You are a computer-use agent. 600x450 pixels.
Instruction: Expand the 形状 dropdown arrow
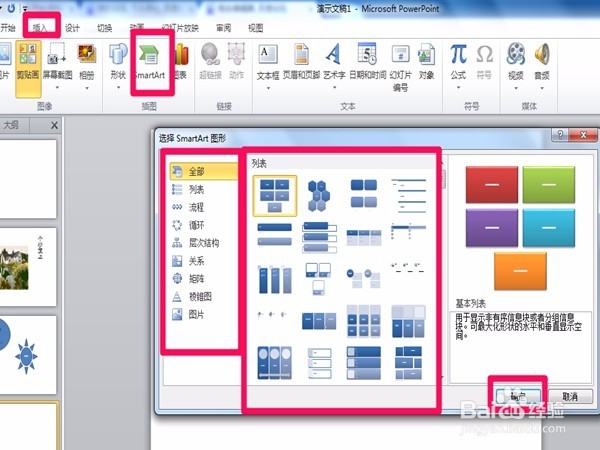click(118, 88)
